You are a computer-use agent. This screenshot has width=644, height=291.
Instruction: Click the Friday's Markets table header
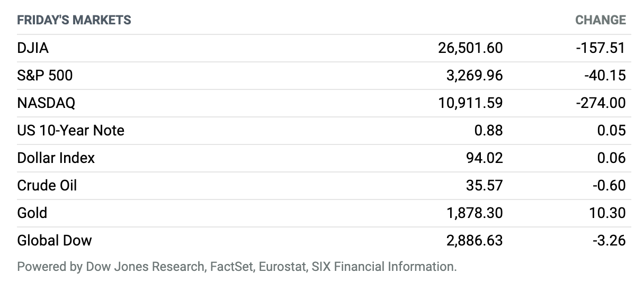74,20
